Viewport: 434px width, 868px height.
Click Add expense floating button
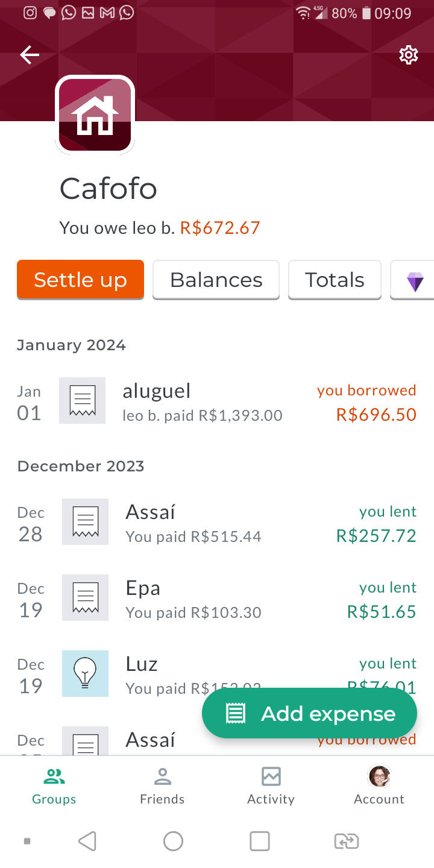tap(309, 714)
